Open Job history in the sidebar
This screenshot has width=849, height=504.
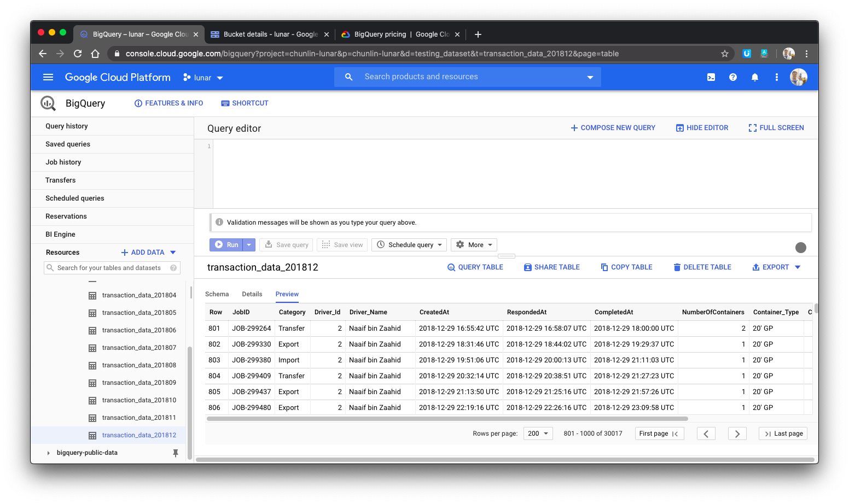point(63,162)
